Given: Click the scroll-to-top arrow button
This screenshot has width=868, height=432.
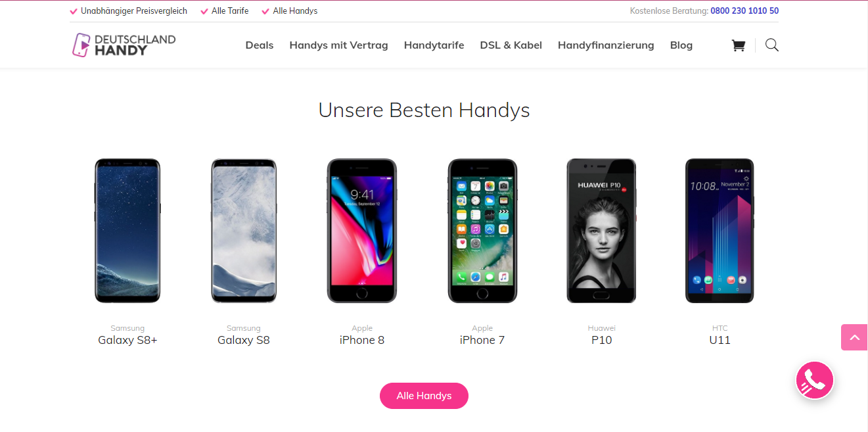Looking at the screenshot, I should (x=854, y=337).
